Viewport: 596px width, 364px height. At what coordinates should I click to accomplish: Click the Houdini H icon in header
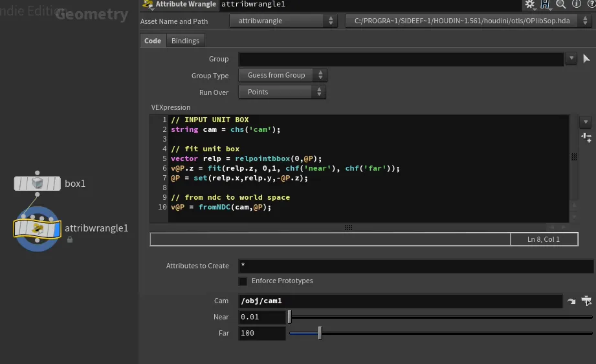(546, 5)
